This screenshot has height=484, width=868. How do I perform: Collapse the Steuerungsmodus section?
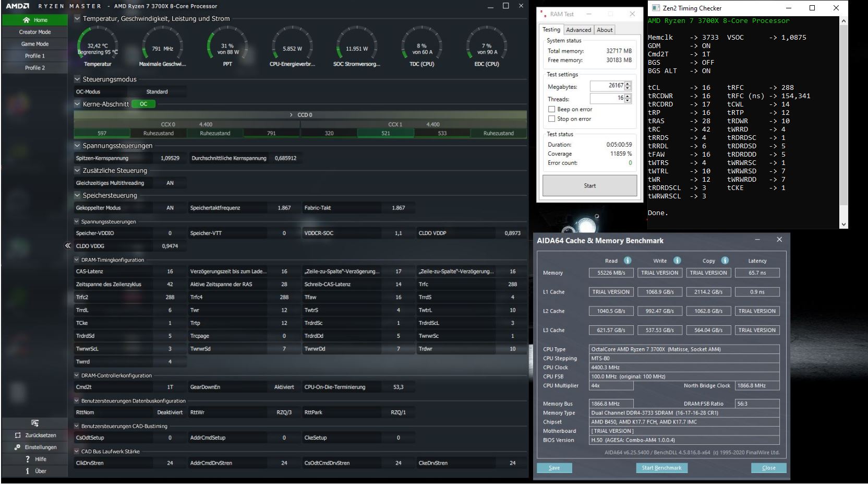click(77, 79)
